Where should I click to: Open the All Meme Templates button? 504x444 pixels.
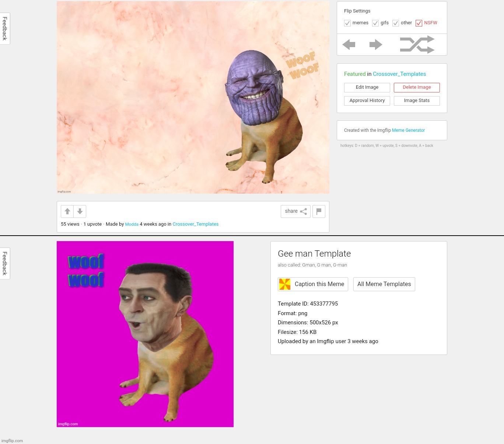click(384, 284)
